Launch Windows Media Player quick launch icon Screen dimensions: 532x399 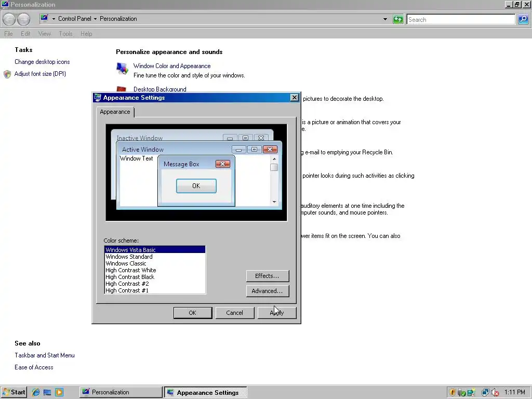tap(59, 392)
